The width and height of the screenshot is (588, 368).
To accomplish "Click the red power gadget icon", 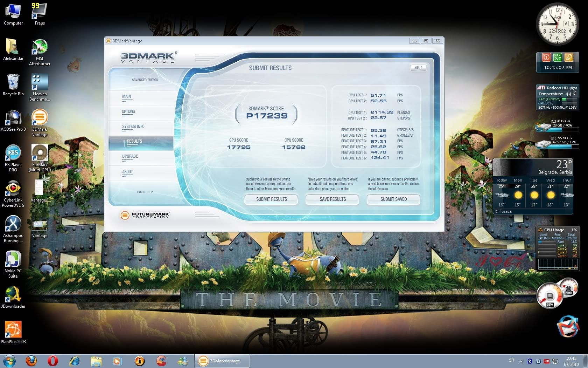I will 546,57.
